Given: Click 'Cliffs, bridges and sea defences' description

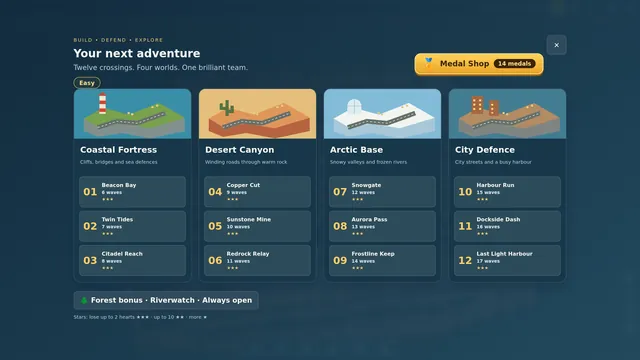Looking at the screenshot, I should point(119,162).
